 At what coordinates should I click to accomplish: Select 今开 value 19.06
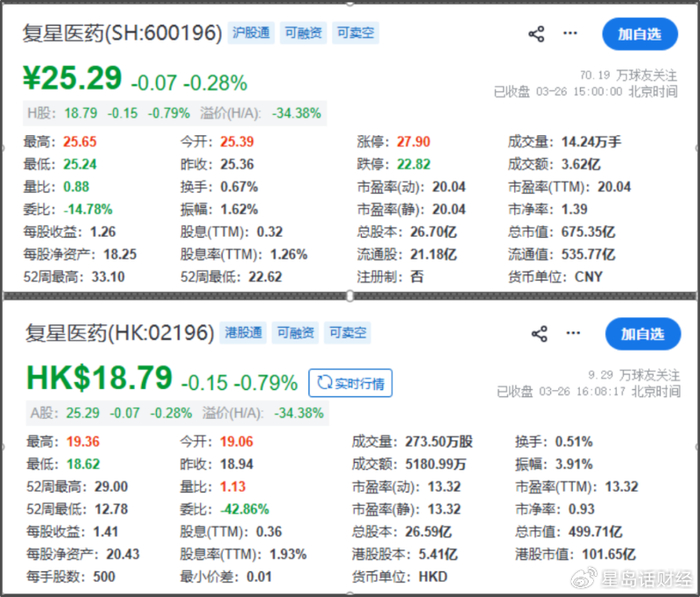pyautogui.click(x=237, y=442)
